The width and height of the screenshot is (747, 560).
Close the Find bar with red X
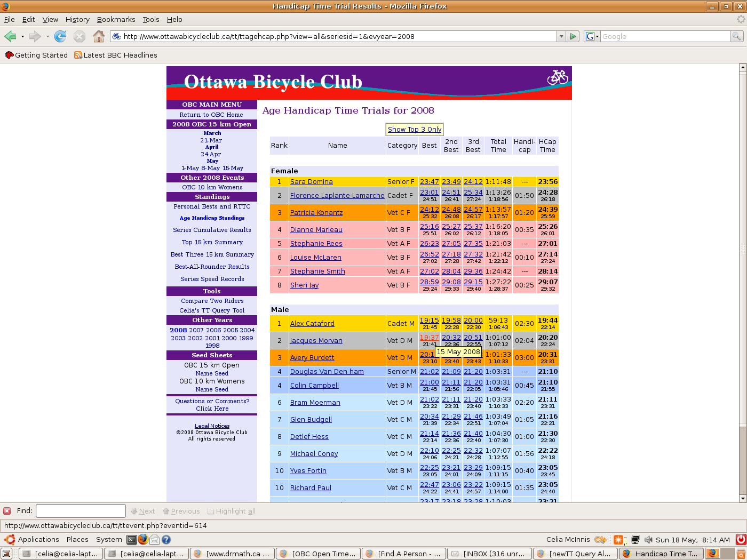point(7,511)
